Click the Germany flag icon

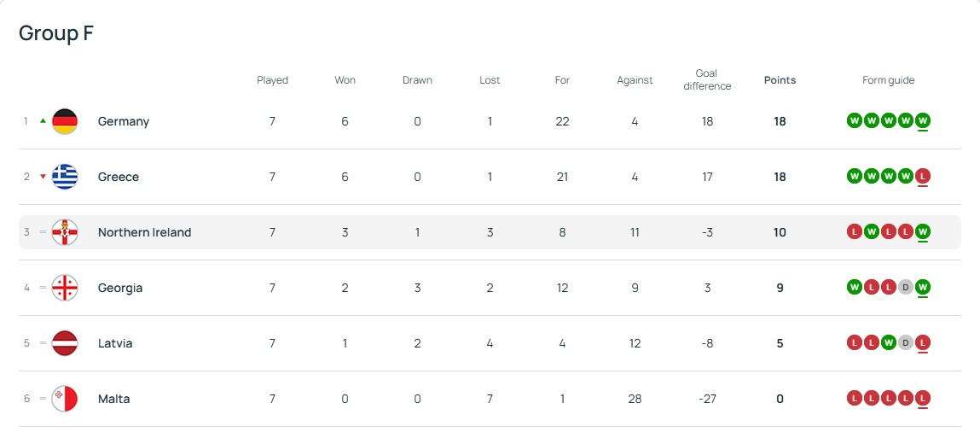click(x=64, y=121)
